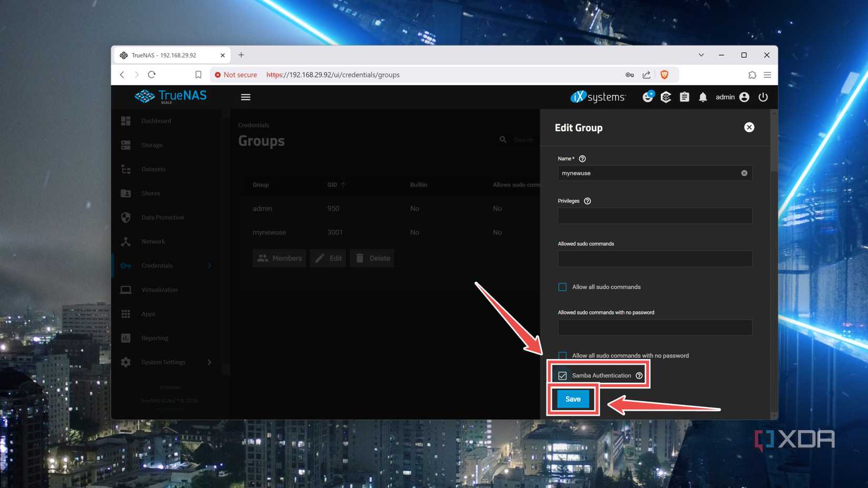Viewport: 868px width, 488px height.
Task: Click the no-password sudo commands field
Action: [655, 328]
